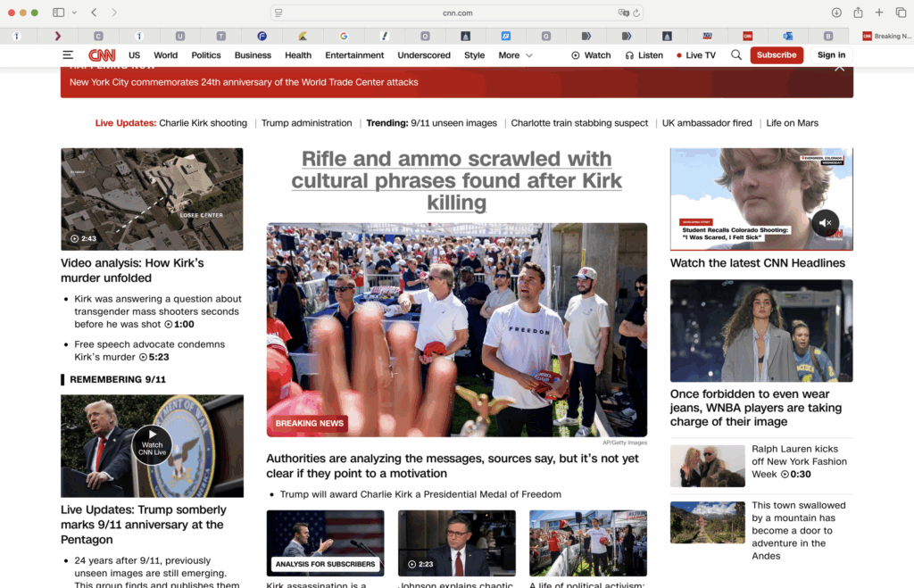
Task: Click the red Subscribe button
Action: pos(777,54)
